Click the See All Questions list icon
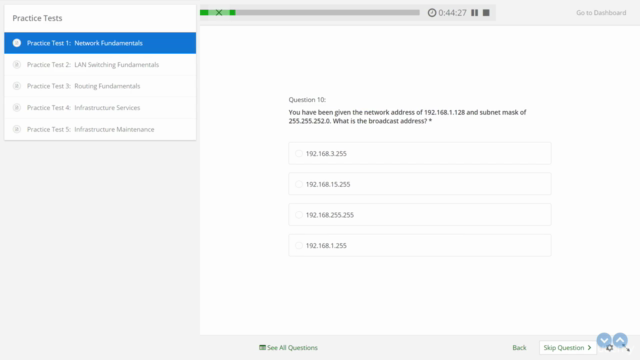Screen dimensions: 640x360 (x=262, y=347)
